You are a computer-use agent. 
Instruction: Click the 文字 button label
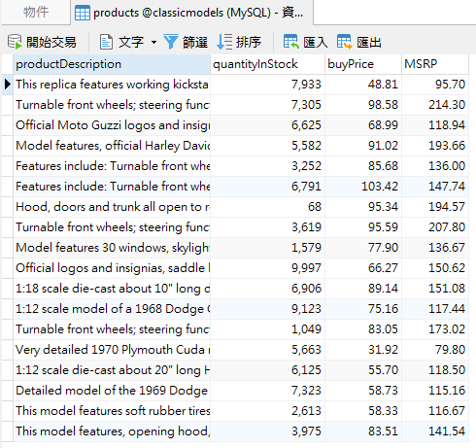131,42
